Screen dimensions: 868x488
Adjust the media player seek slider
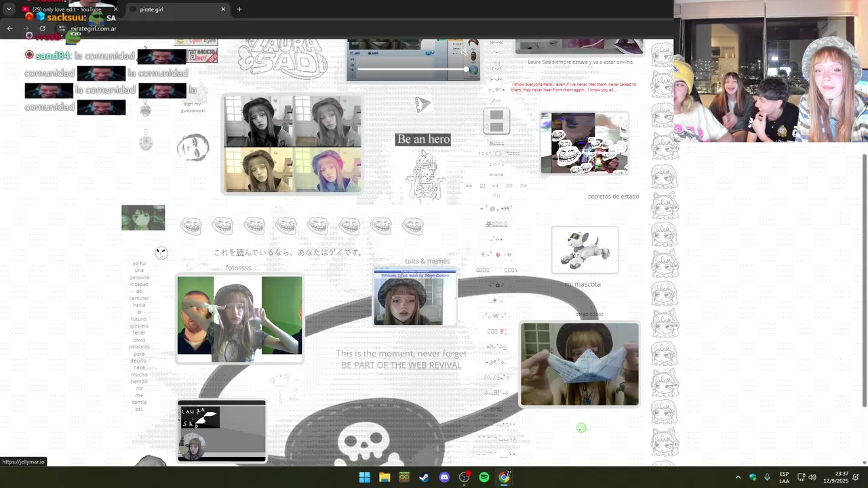[x=412, y=69]
